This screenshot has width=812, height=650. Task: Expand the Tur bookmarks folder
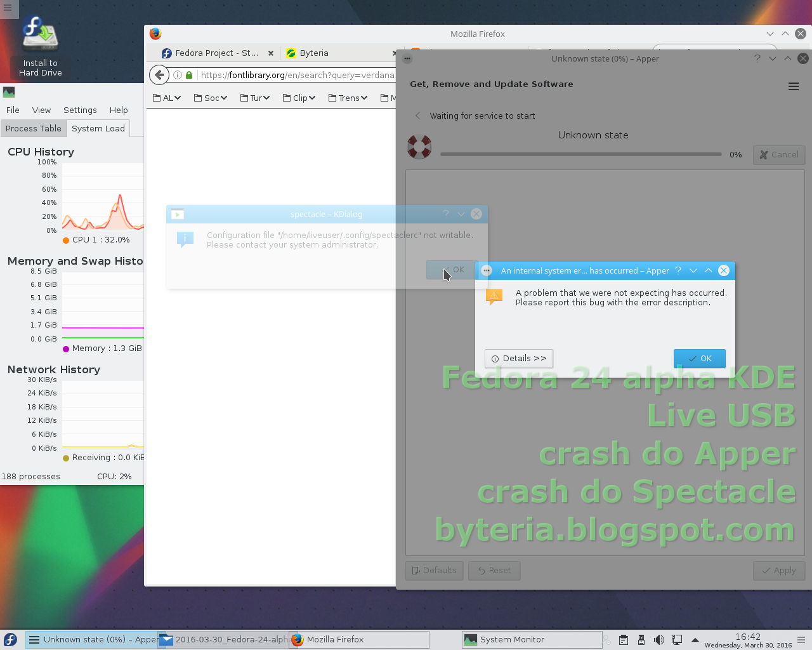click(x=255, y=98)
